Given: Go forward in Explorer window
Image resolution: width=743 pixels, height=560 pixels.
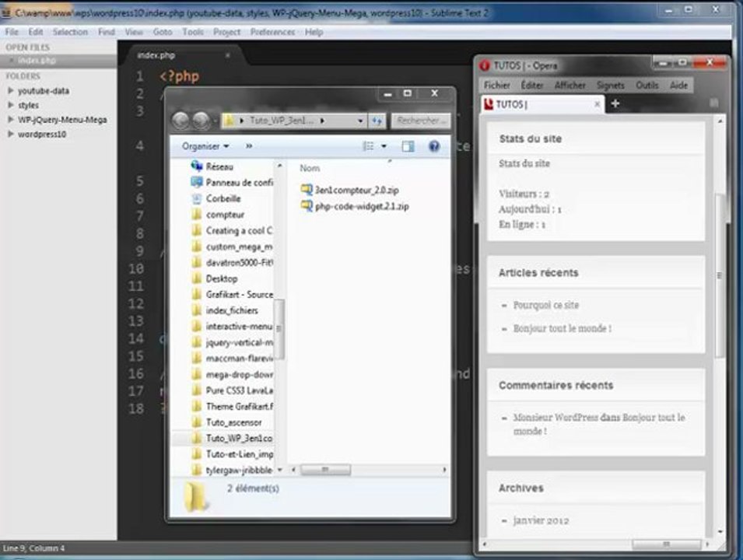Looking at the screenshot, I should (x=201, y=121).
